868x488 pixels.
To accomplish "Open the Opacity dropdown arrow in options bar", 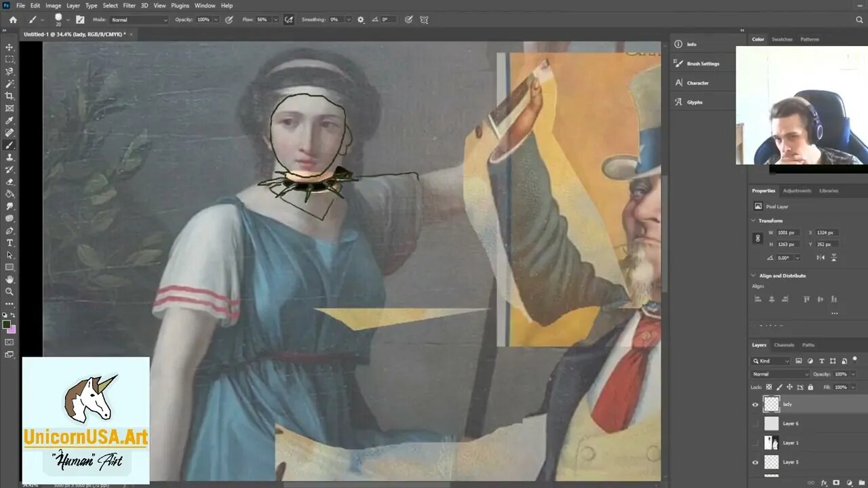I will point(216,20).
